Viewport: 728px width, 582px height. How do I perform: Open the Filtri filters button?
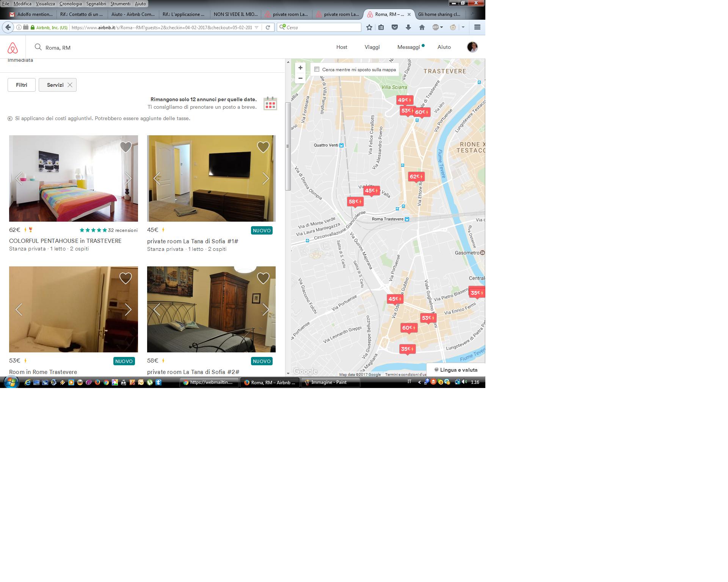click(22, 85)
